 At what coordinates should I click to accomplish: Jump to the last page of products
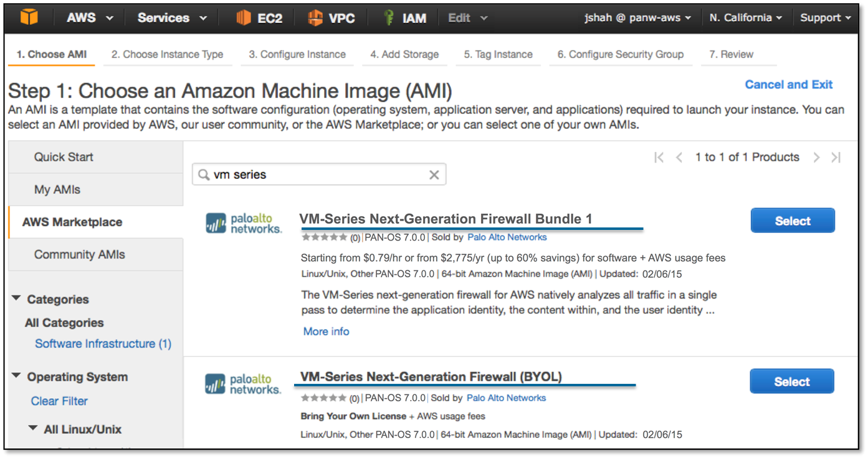(836, 158)
